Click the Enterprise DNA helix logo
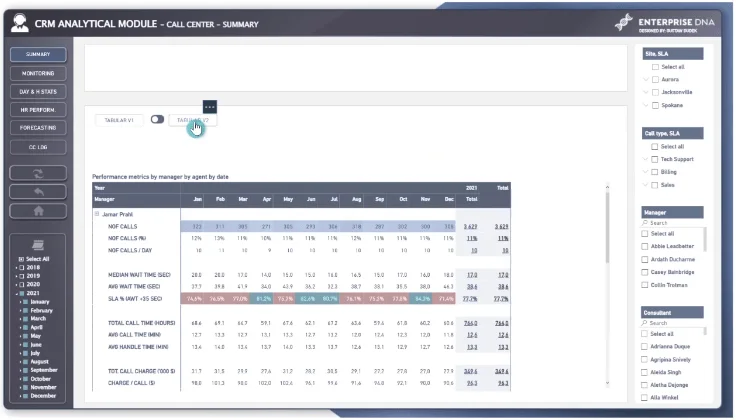This screenshot has height=420, width=736. 624,23
